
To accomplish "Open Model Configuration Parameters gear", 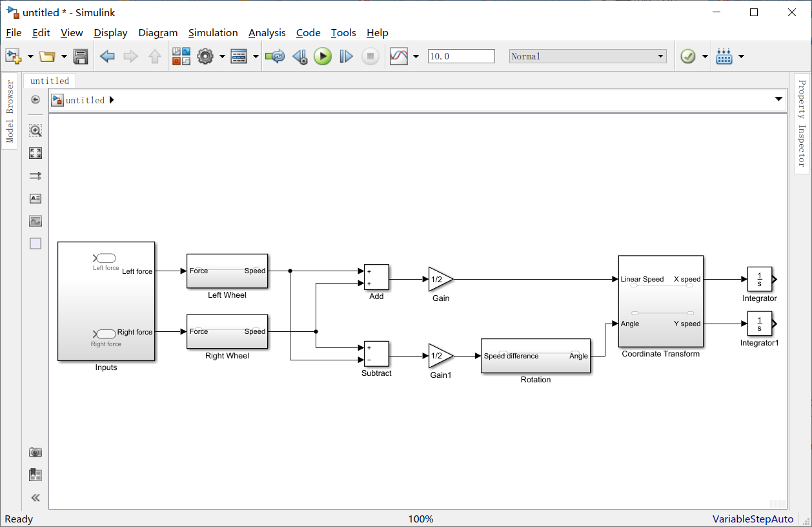I will click(x=205, y=56).
